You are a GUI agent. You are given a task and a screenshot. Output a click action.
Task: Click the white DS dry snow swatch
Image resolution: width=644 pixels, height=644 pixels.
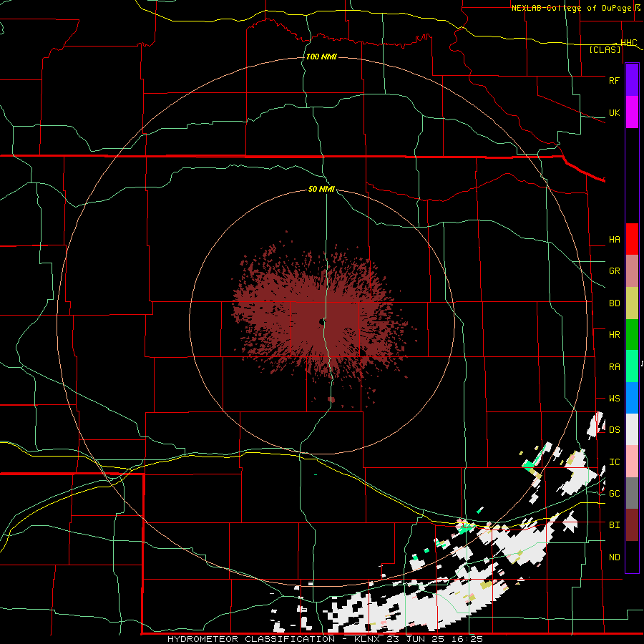632,429
